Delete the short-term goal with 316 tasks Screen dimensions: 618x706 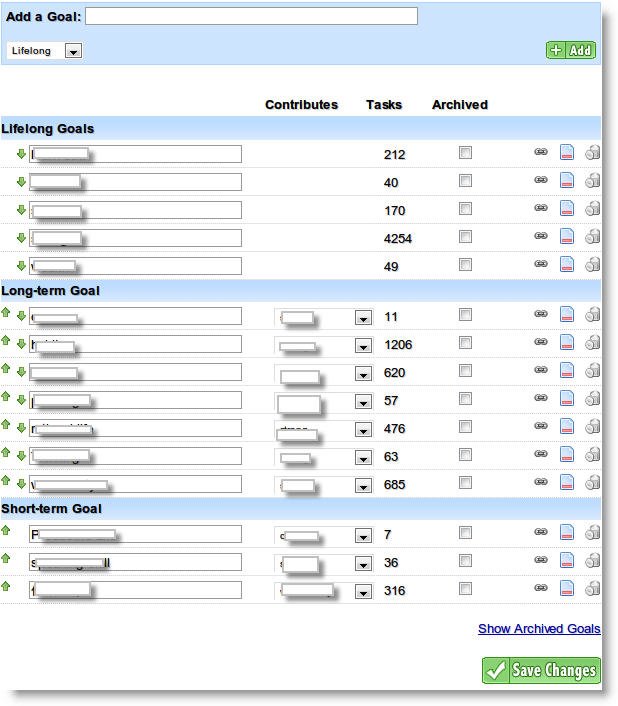pyautogui.click(x=592, y=588)
